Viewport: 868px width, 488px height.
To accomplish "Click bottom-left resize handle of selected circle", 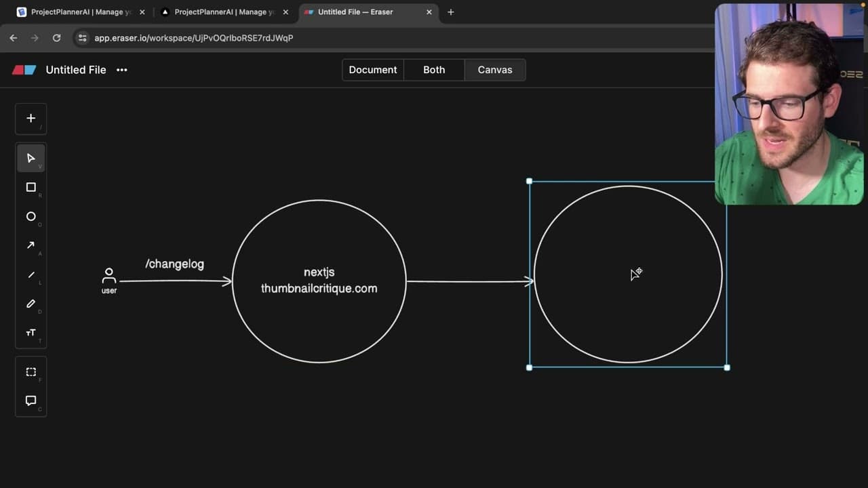I will pyautogui.click(x=529, y=367).
